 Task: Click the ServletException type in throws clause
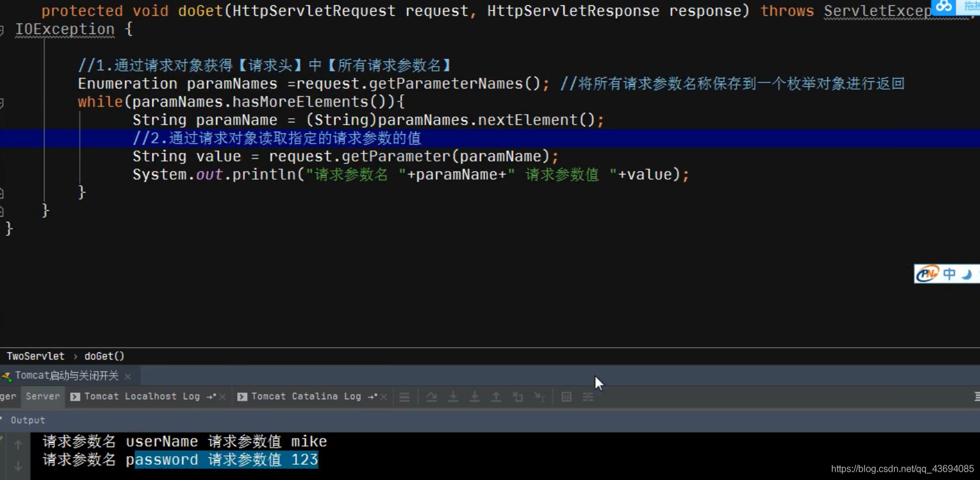coord(877,11)
